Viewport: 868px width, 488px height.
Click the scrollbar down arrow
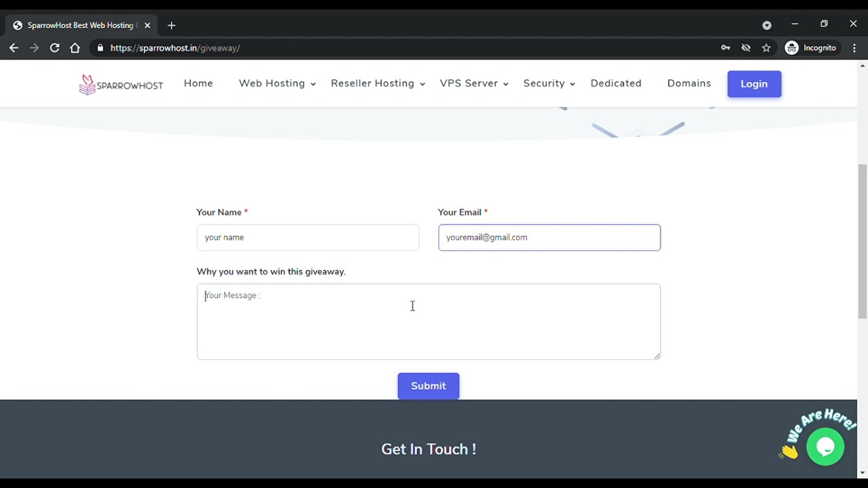pyautogui.click(x=863, y=472)
